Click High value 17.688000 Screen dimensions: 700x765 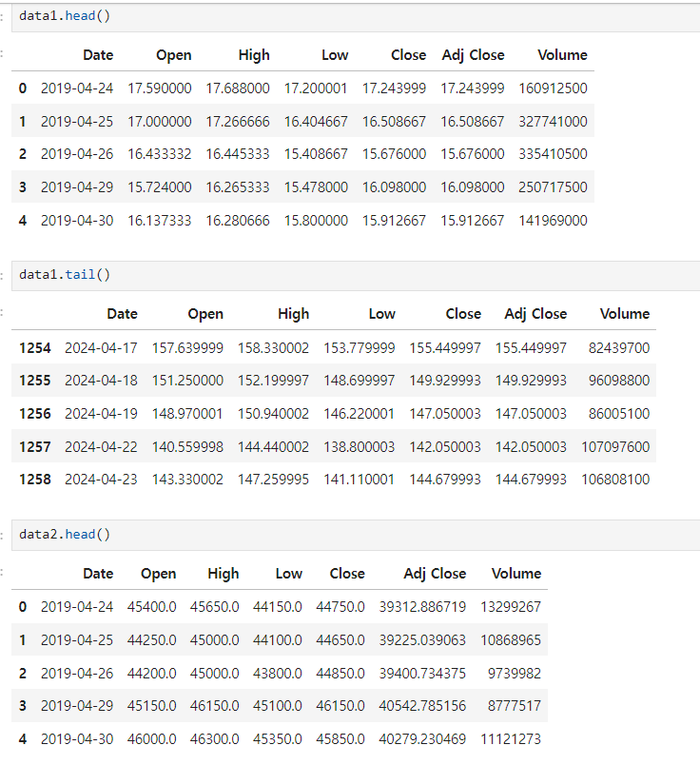tap(238, 88)
